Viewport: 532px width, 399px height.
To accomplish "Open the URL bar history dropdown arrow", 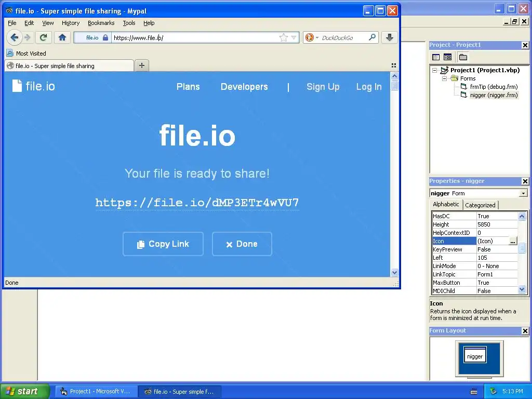I will [x=294, y=37].
